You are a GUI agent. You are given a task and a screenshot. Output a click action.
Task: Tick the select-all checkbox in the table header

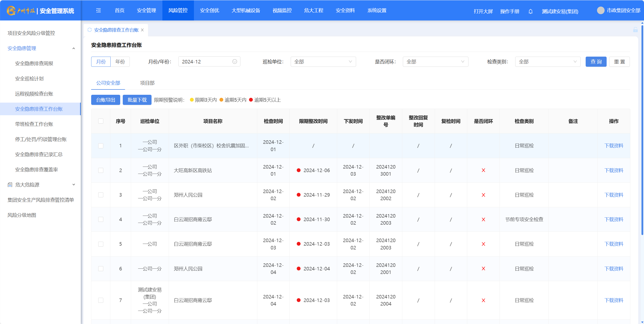[x=101, y=121]
